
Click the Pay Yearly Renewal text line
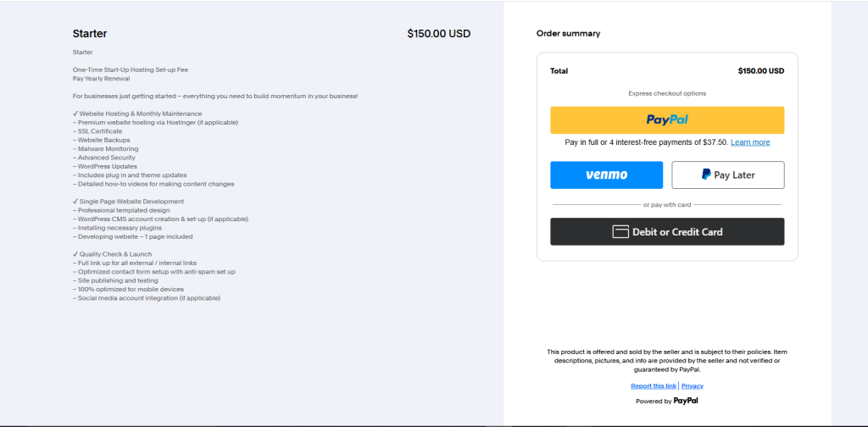[101, 78]
